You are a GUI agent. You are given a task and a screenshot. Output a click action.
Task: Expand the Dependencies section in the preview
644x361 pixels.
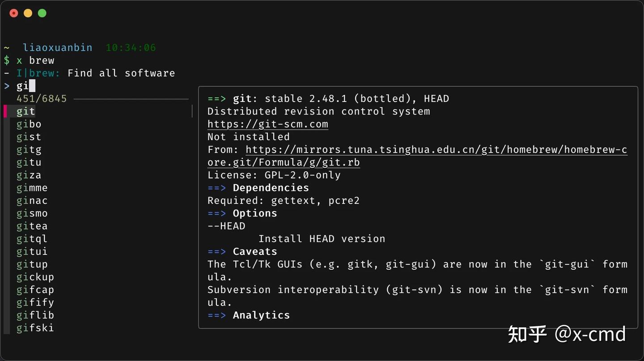pyautogui.click(x=270, y=188)
